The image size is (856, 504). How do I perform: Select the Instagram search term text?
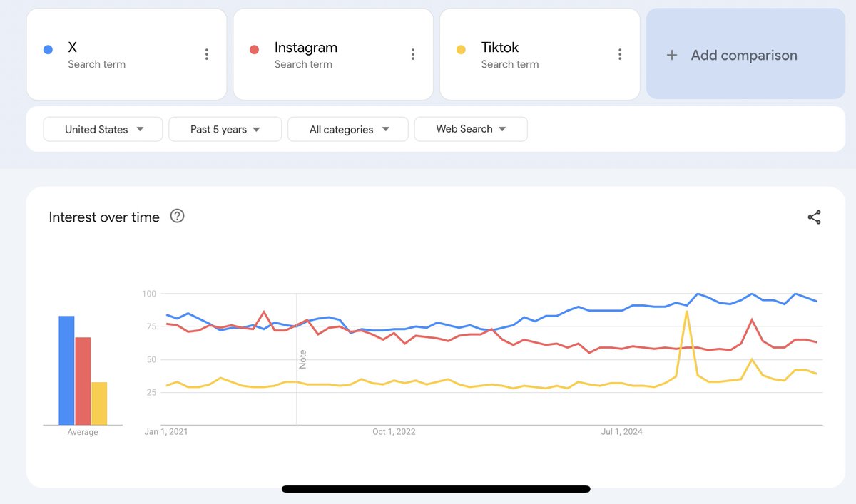[305, 48]
